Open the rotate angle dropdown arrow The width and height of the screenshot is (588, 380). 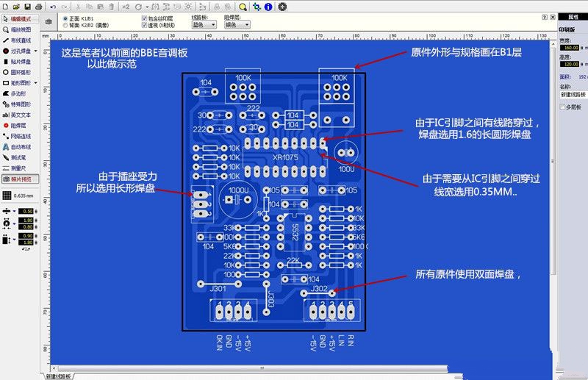tap(146, 7)
